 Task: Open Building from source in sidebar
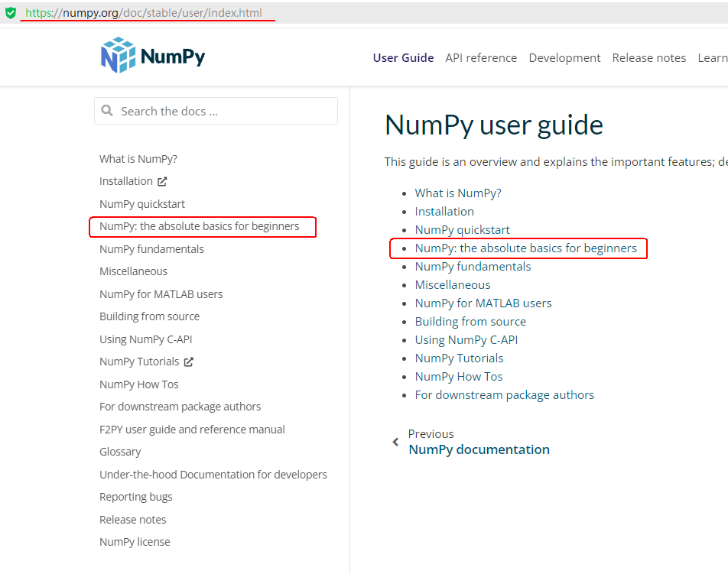tap(150, 316)
